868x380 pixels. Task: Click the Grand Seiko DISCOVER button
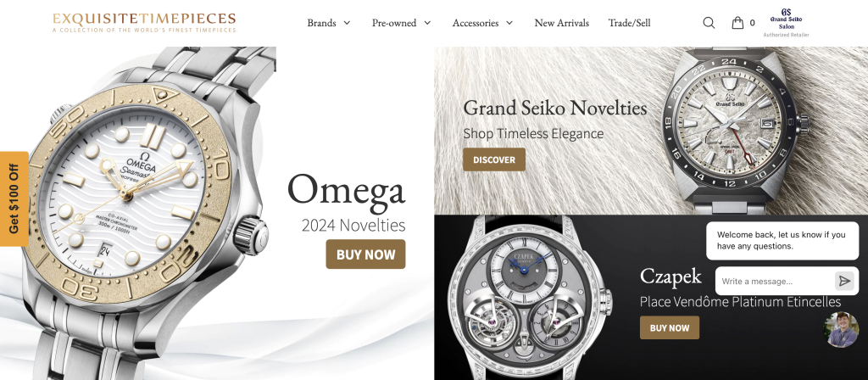click(x=494, y=159)
